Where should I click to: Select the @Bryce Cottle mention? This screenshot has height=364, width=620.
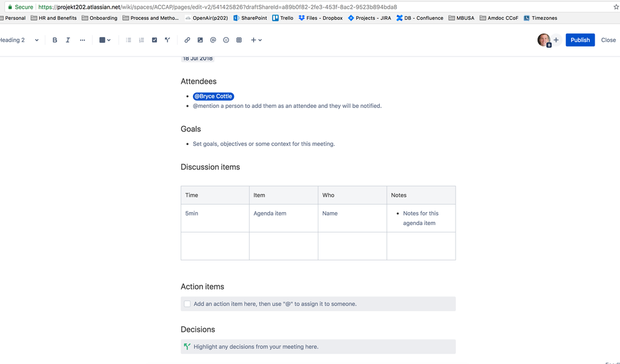tap(213, 96)
